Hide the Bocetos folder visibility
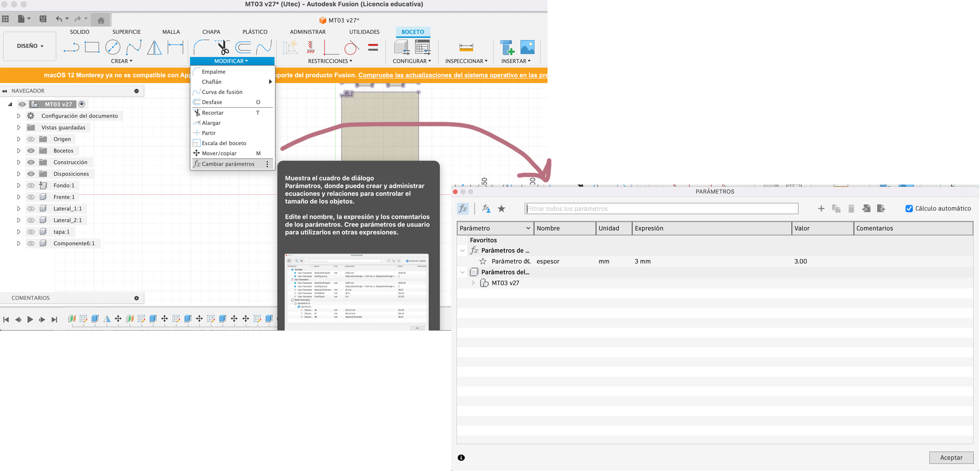Screen dimensions: 980x471 pyautogui.click(x=31, y=151)
